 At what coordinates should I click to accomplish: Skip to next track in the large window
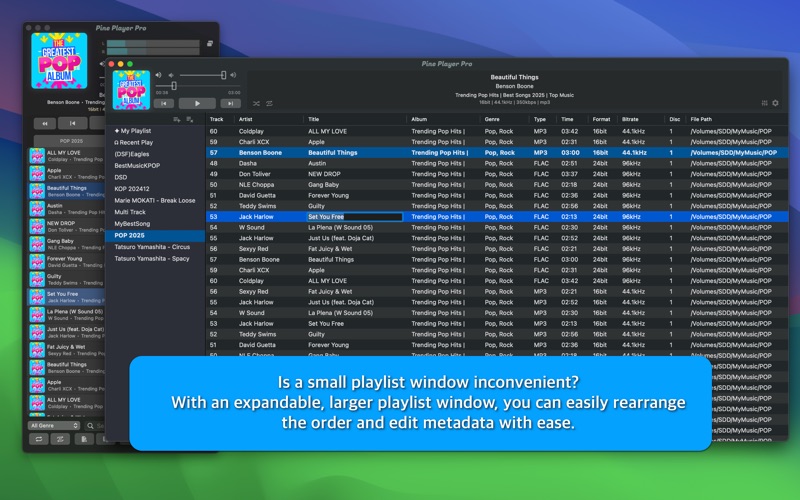coord(231,104)
